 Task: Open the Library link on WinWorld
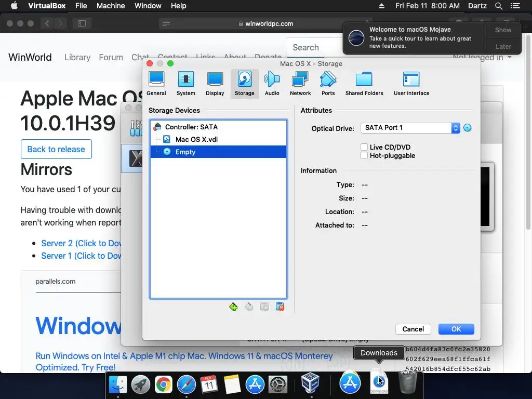pyautogui.click(x=77, y=57)
